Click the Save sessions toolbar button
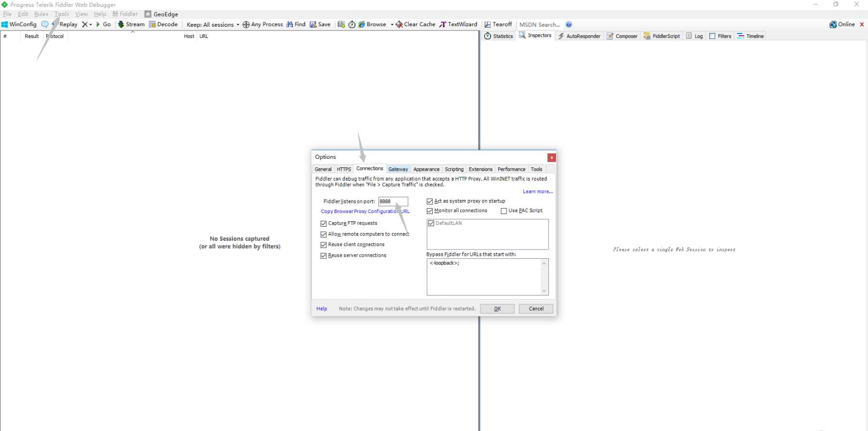 click(320, 24)
